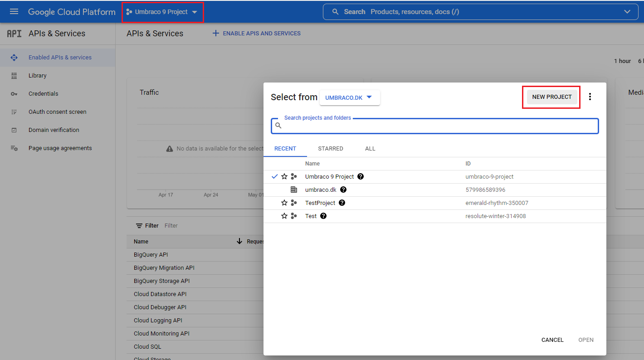
Task: Click the Library sidebar icon
Action: pyautogui.click(x=14, y=76)
